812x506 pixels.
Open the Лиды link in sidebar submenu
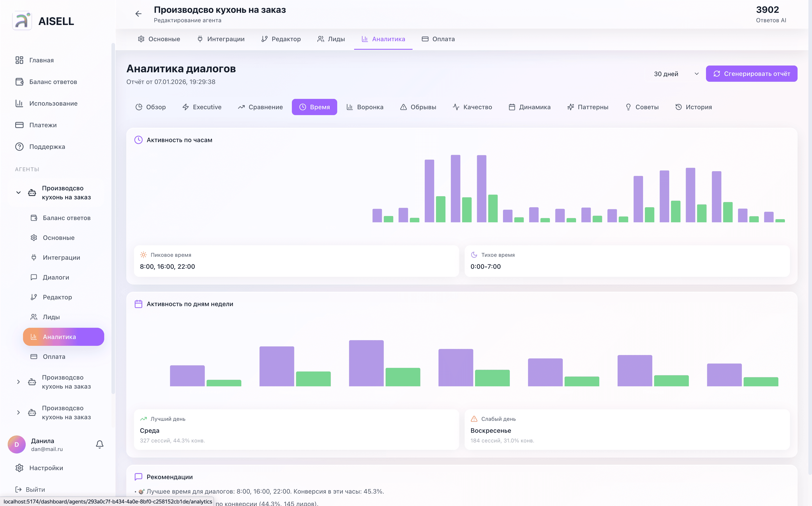click(51, 317)
